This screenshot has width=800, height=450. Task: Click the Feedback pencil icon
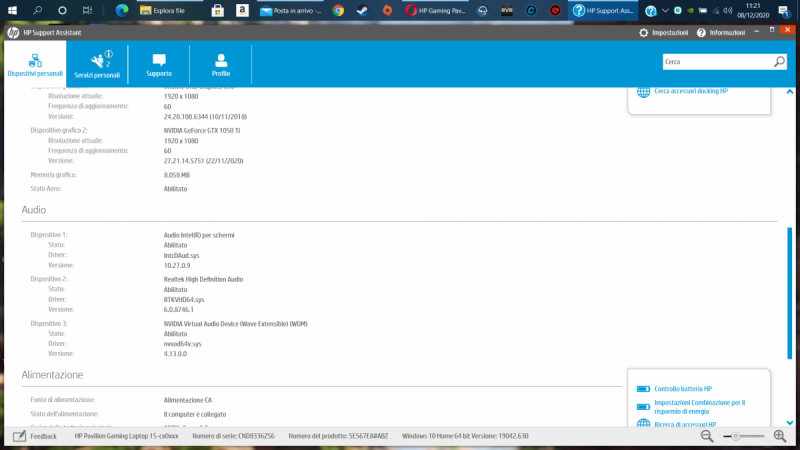point(19,436)
